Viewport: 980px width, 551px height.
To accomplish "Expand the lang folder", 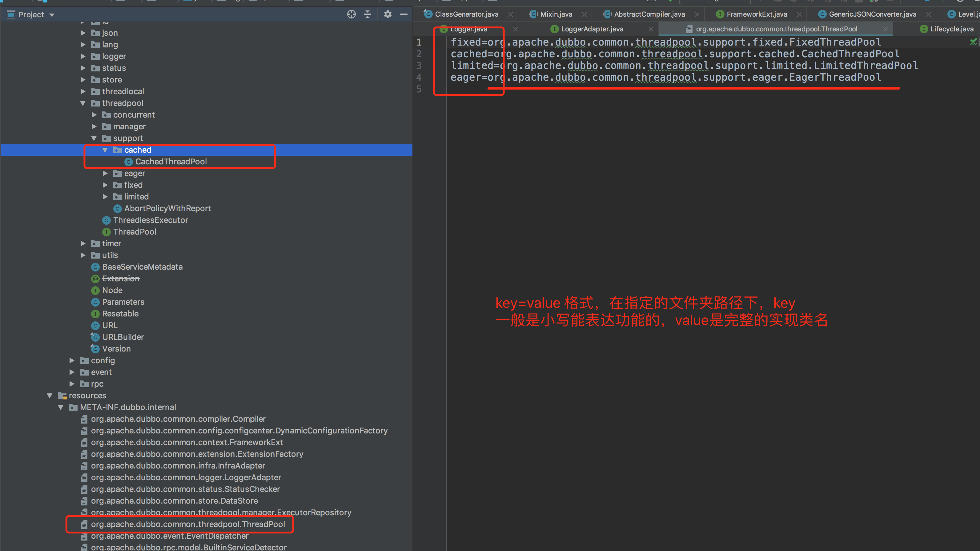I will [x=83, y=45].
